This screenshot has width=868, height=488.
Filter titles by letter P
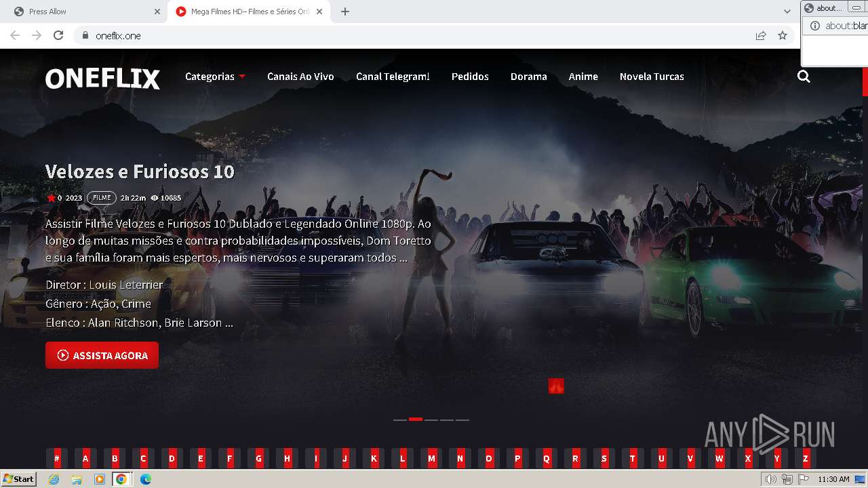518,458
